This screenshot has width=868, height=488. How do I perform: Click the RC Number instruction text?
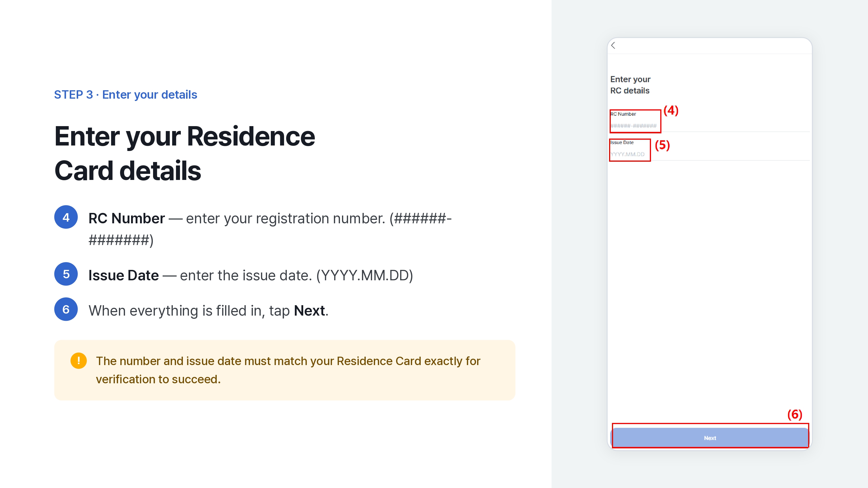tap(270, 229)
